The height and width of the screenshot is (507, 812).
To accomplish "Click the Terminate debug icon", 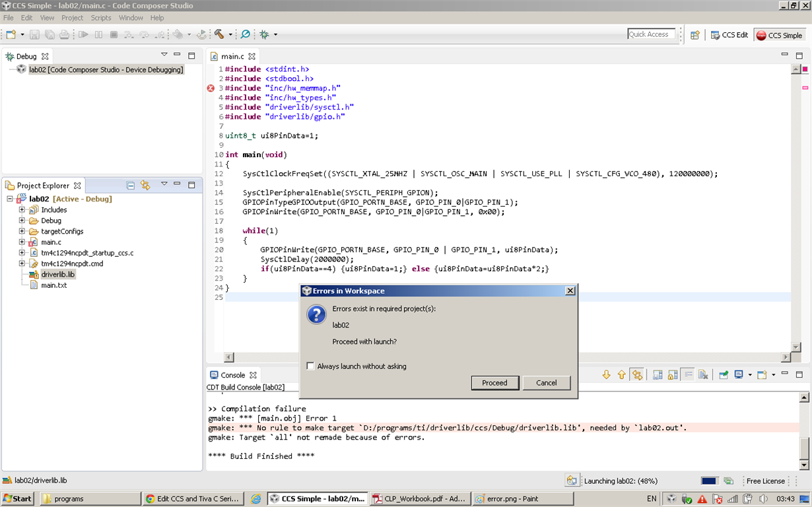I will pos(114,34).
